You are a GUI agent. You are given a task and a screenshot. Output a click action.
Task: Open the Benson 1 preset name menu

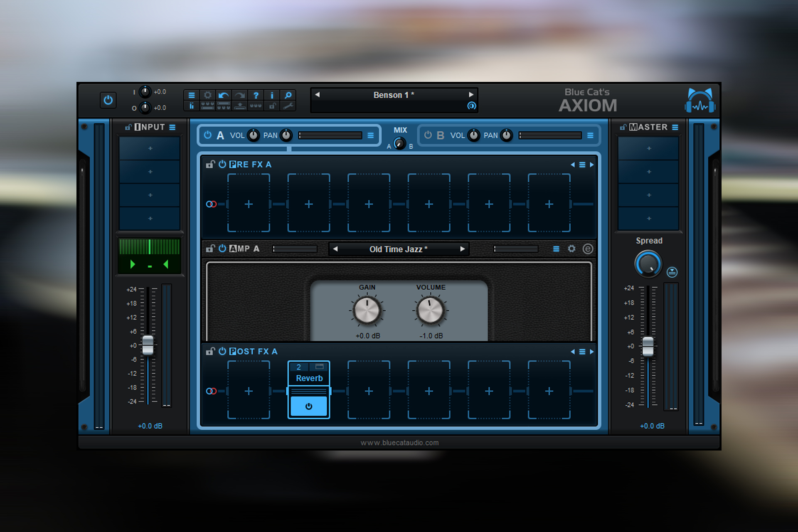tap(394, 95)
